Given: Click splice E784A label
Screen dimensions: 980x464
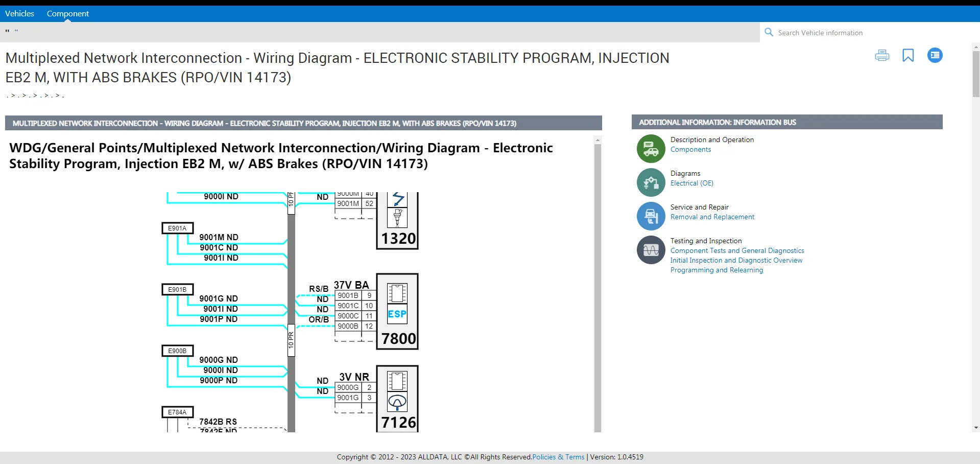Looking at the screenshot, I should tap(178, 412).
